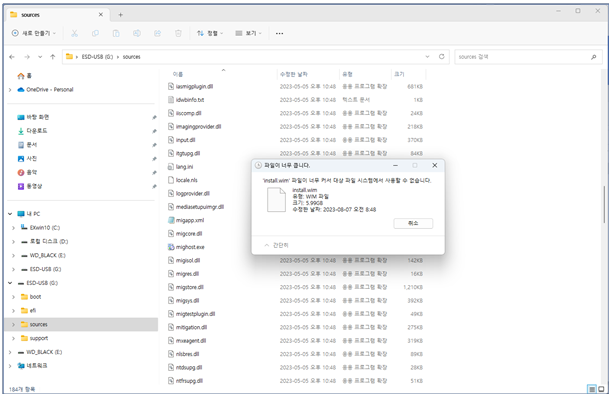Open Home in navigation pane

coord(24,76)
